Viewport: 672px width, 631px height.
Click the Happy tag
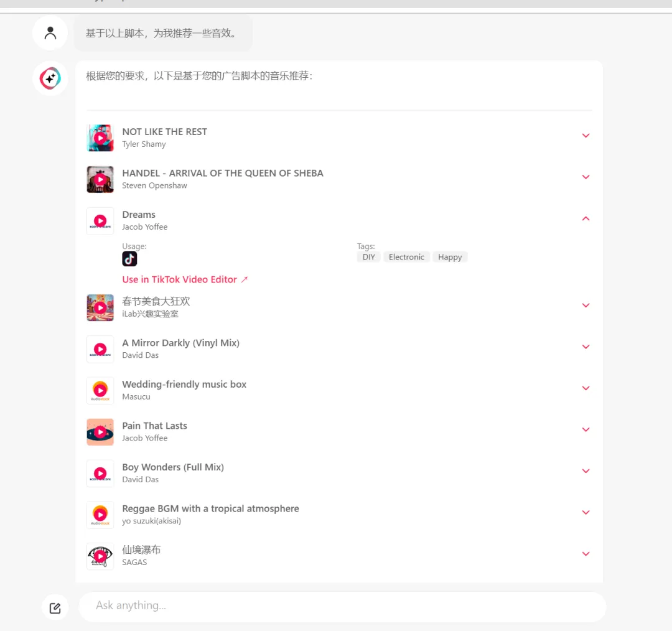click(x=450, y=257)
